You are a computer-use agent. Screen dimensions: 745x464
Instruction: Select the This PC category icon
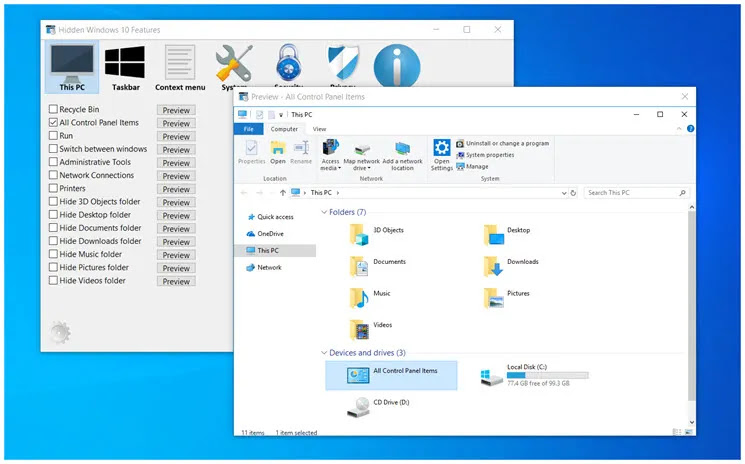click(x=72, y=67)
